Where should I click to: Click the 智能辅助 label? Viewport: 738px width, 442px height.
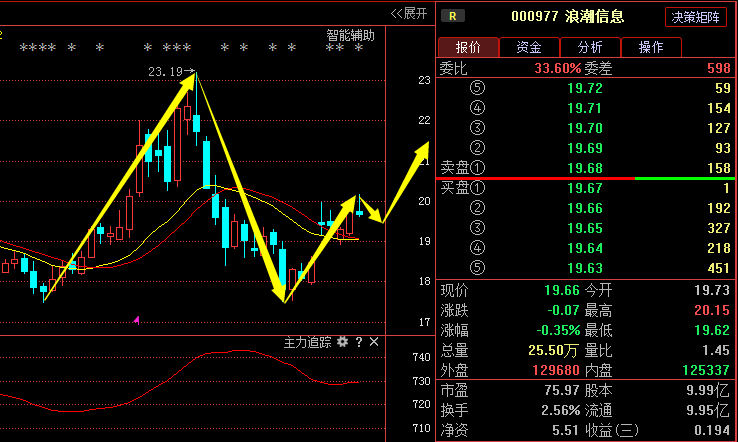click(x=350, y=35)
